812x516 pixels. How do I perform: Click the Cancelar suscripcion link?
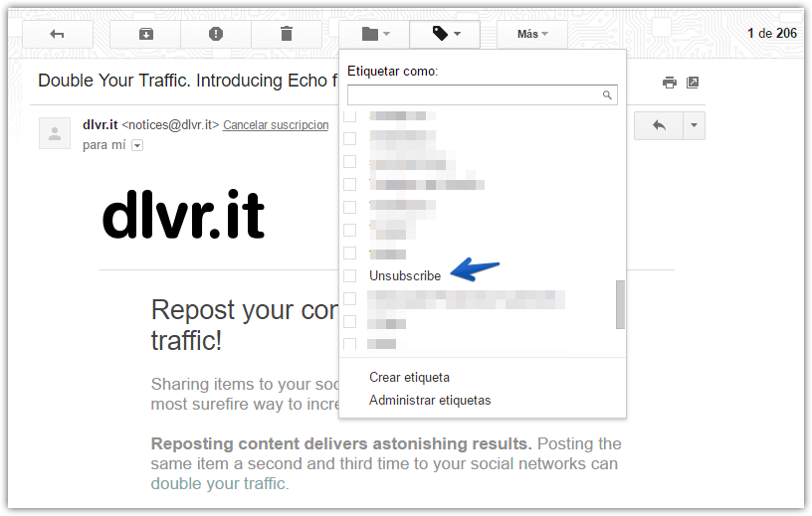[276, 125]
